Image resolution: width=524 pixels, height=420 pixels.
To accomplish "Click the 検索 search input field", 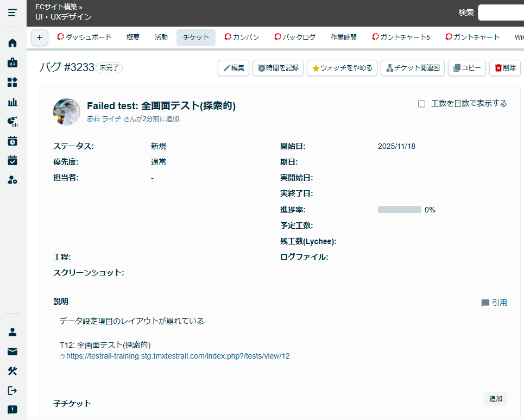I will [501, 12].
